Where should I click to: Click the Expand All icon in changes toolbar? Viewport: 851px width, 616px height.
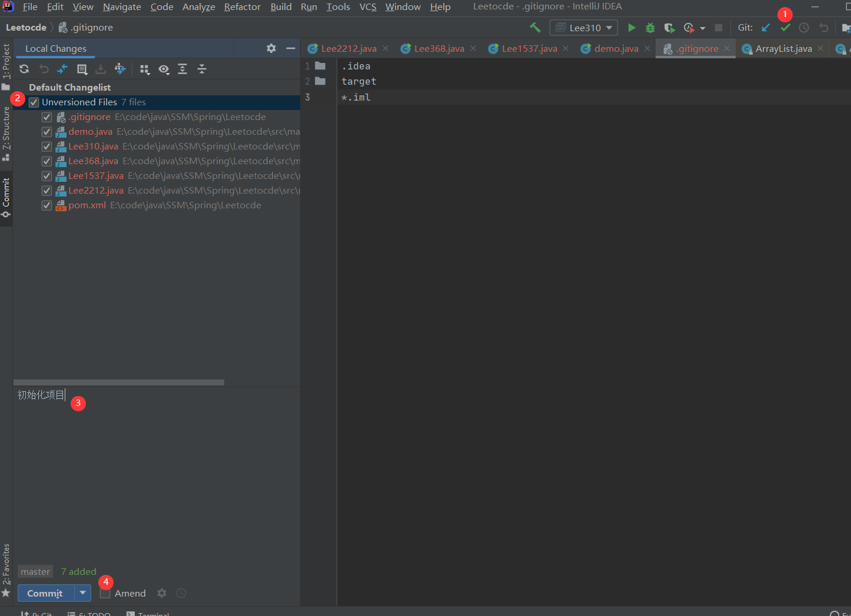(x=182, y=69)
